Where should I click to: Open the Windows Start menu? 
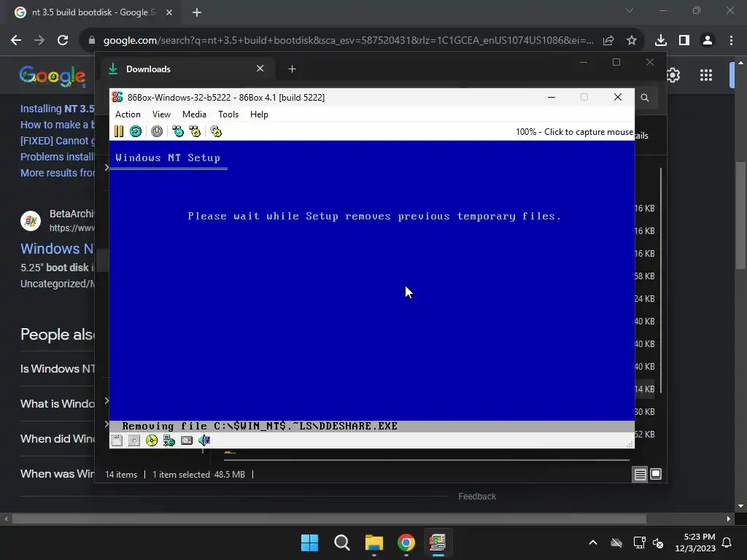[x=309, y=542]
